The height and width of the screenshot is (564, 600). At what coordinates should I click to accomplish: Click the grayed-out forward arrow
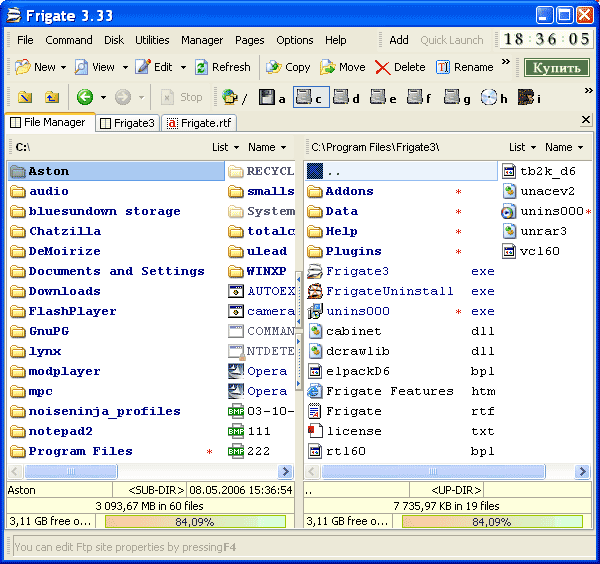coord(123,97)
